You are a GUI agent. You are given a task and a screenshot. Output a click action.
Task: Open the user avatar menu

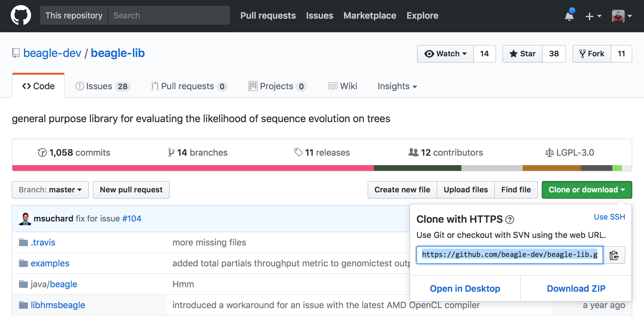[x=622, y=16]
